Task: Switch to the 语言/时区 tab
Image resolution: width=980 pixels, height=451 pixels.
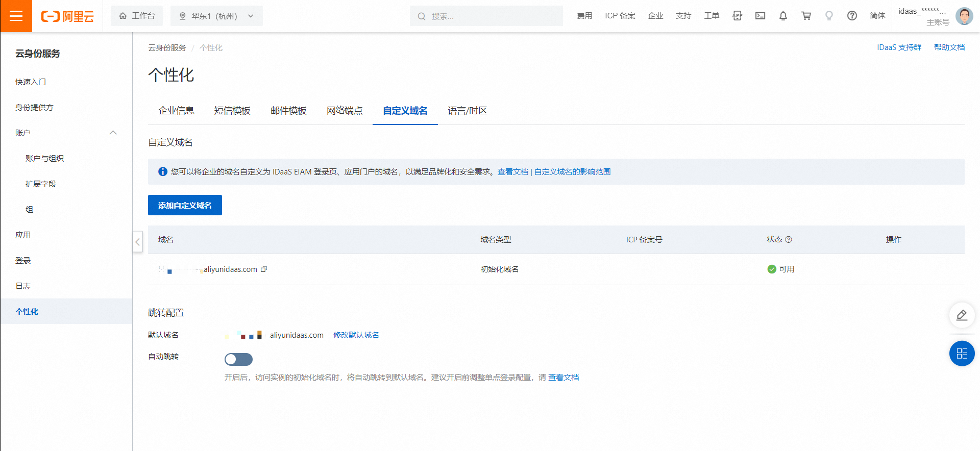Action: click(468, 111)
